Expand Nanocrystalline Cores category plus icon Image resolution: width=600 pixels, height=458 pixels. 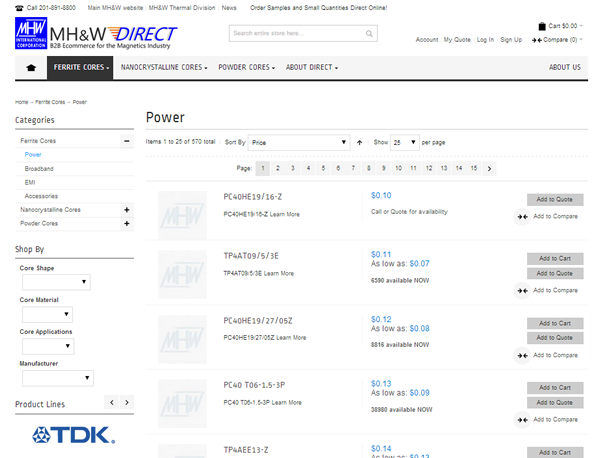(x=127, y=210)
